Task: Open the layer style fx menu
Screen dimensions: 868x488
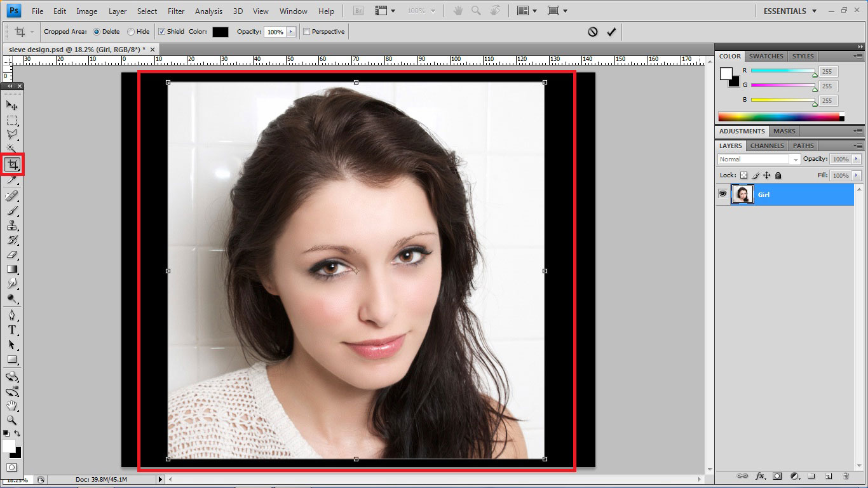Action: pyautogui.click(x=761, y=476)
